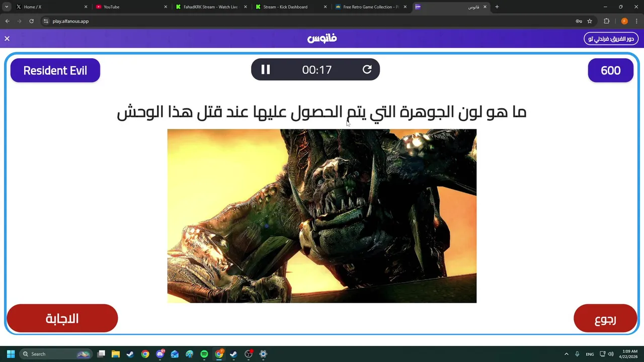The height and width of the screenshot is (362, 644).
Task: Click the Arabic question text
Action: tap(321, 112)
